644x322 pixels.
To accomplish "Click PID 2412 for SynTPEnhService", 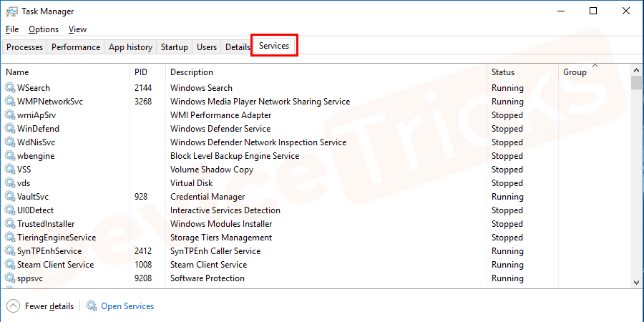I will (143, 250).
